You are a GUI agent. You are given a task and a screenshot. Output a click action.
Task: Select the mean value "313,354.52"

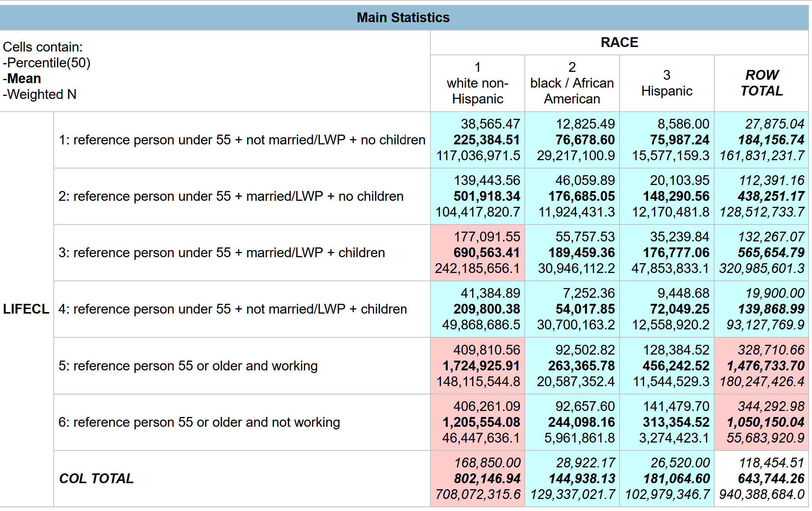676,422
